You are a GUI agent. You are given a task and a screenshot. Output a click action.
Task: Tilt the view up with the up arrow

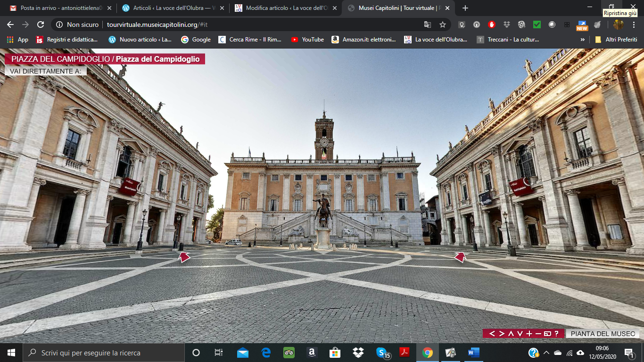tap(511, 334)
